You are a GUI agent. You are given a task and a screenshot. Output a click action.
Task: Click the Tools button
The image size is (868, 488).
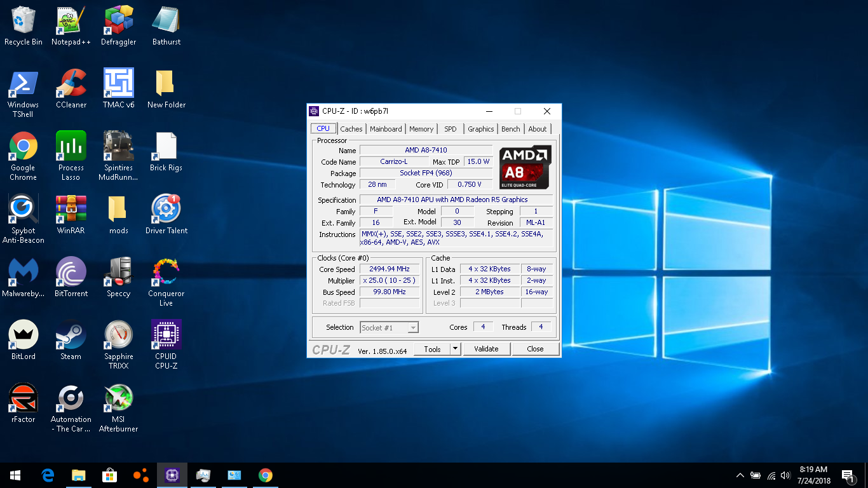(432, 349)
